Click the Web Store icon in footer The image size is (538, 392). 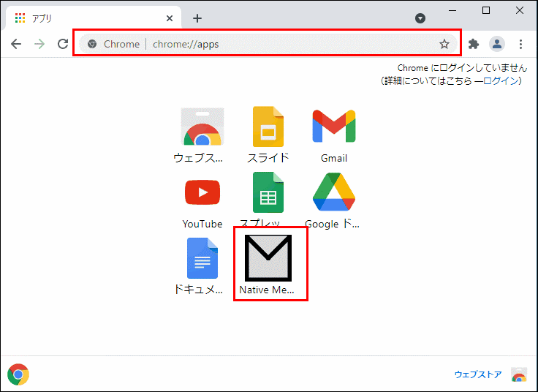pos(519,374)
